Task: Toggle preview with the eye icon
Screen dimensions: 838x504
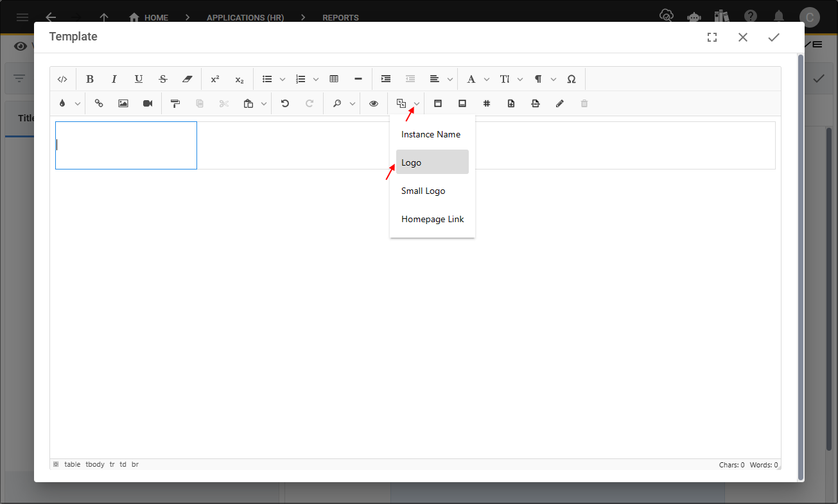Action: [x=374, y=103]
